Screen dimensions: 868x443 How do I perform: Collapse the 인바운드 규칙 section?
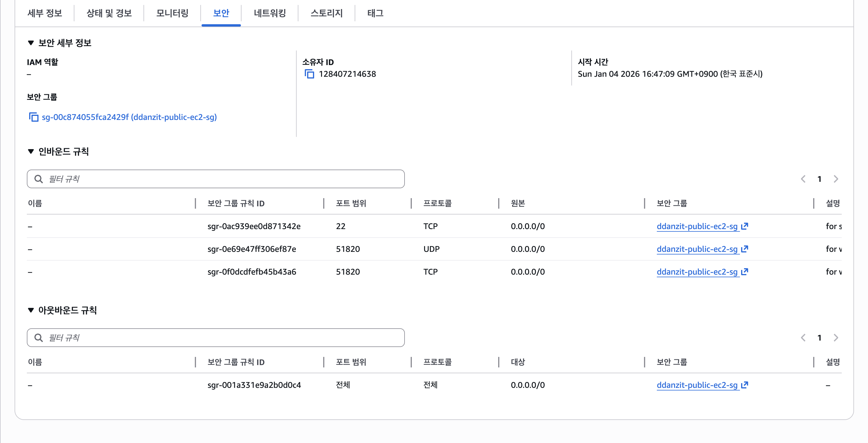click(x=31, y=152)
